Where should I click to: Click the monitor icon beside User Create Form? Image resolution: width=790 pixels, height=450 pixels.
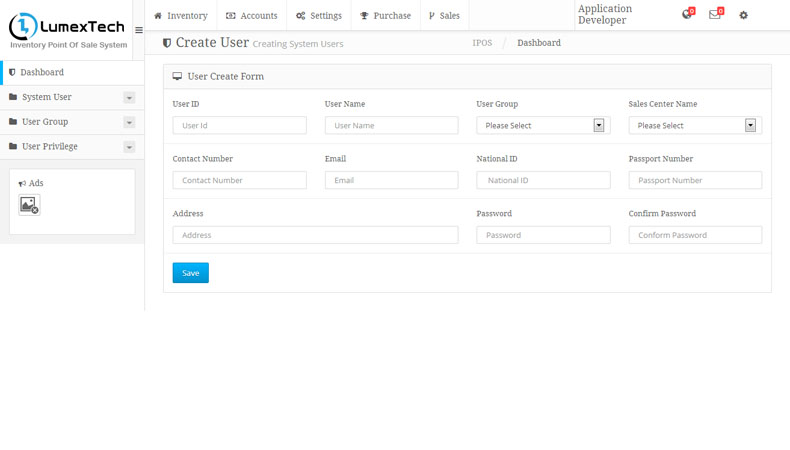point(177,76)
